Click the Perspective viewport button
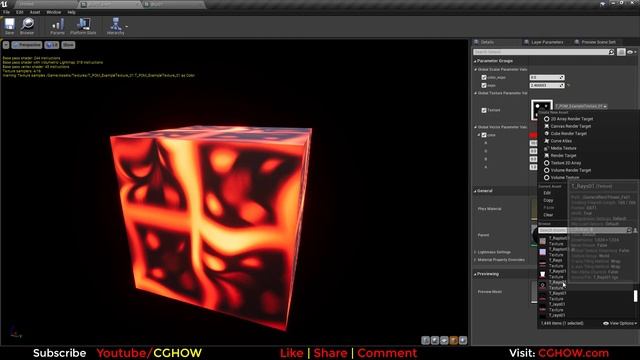 (x=27, y=45)
